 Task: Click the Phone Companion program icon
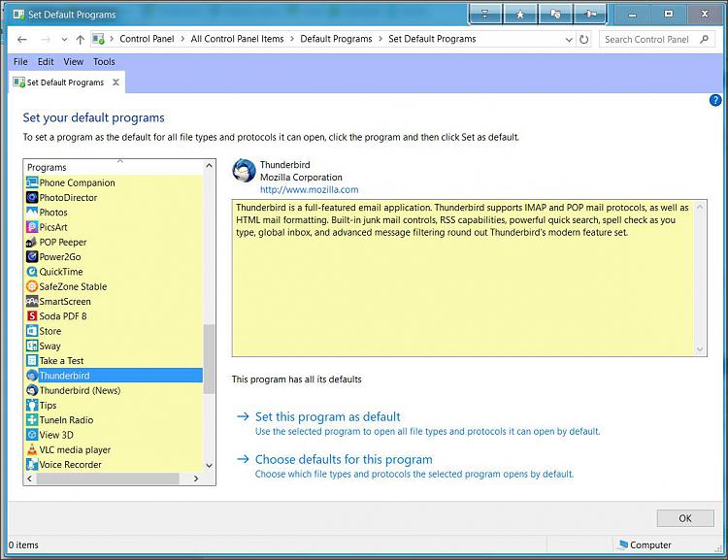(32, 182)
